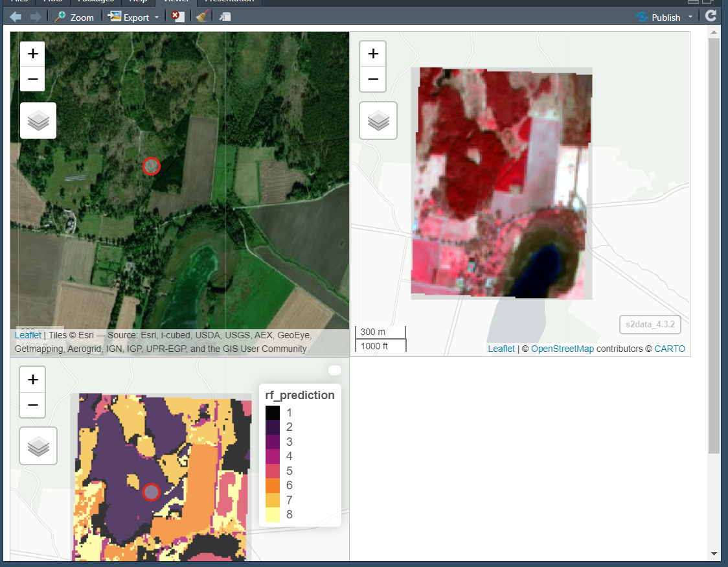Zoom in on the Esri satellite map
This screenshot has height=567, width=728.
[x=33, y=54]
